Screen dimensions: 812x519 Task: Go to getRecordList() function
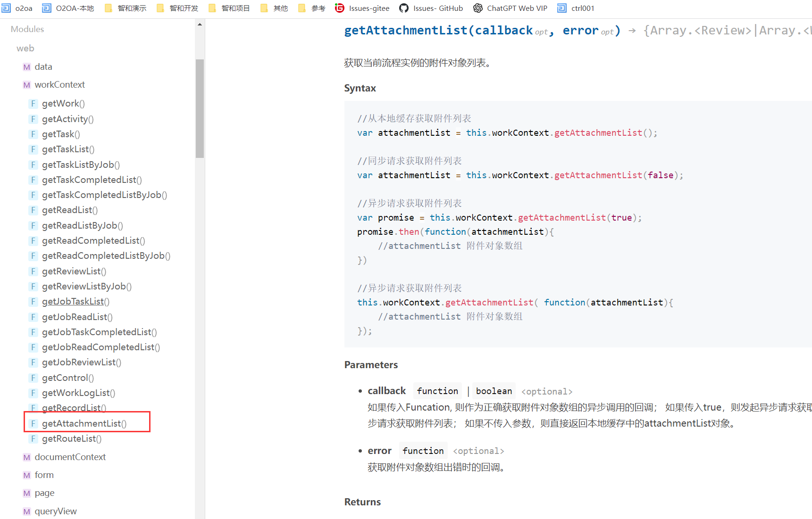coord(74,408)
